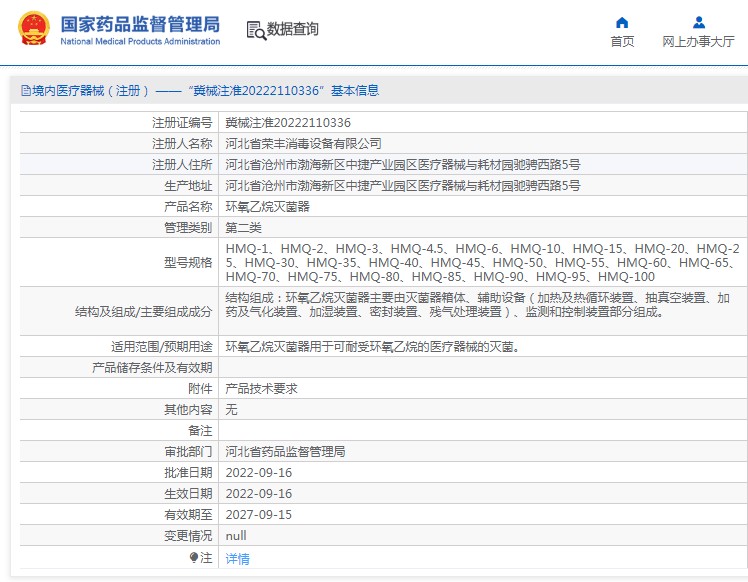Click 国家药品监督管理局 site title

[140, 24]
